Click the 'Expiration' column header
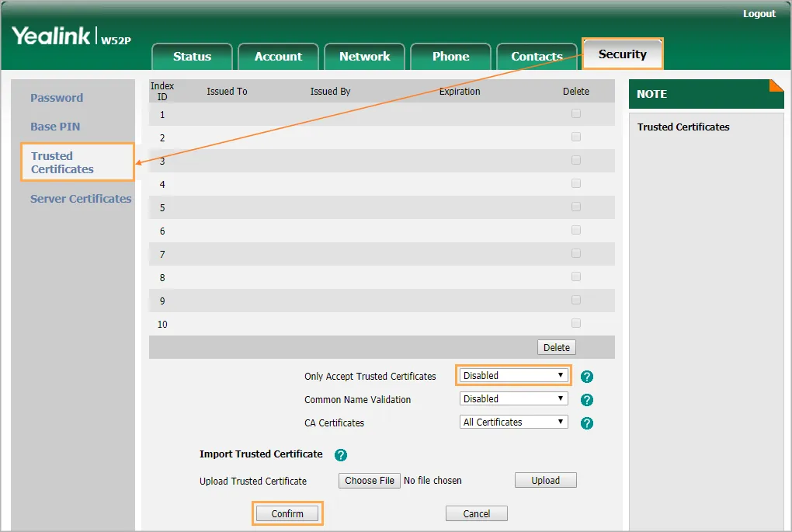 pyautogui.click(x=460, y=92)
